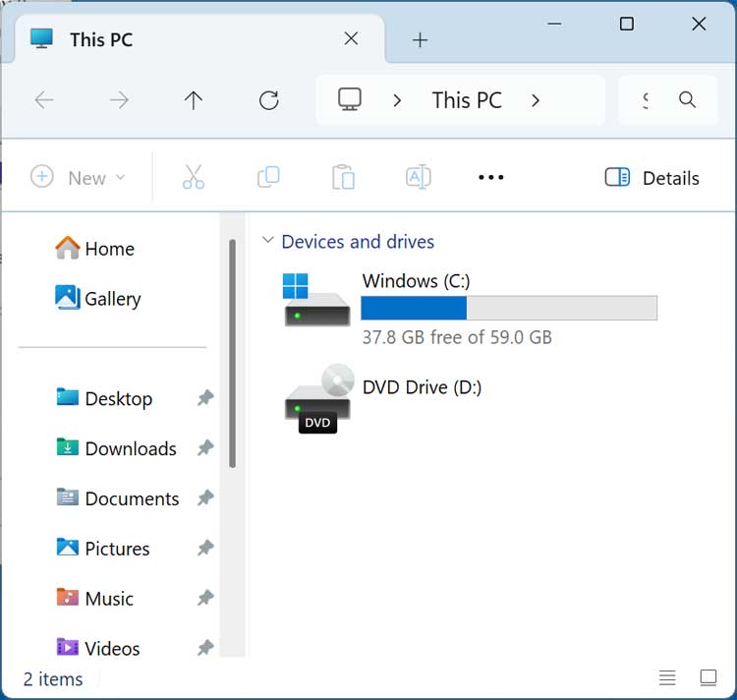Open the New dropdown menu
737x700 pixels.
point(79,177)
